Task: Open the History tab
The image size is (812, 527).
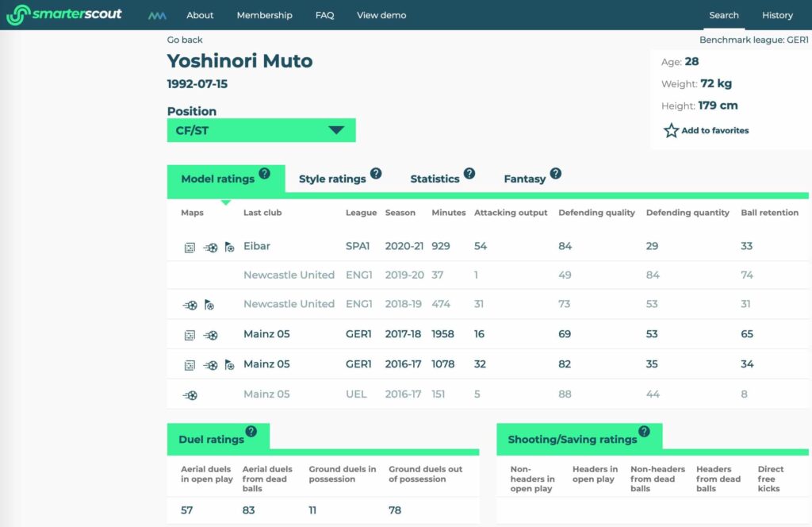Action: coord(777,15)
